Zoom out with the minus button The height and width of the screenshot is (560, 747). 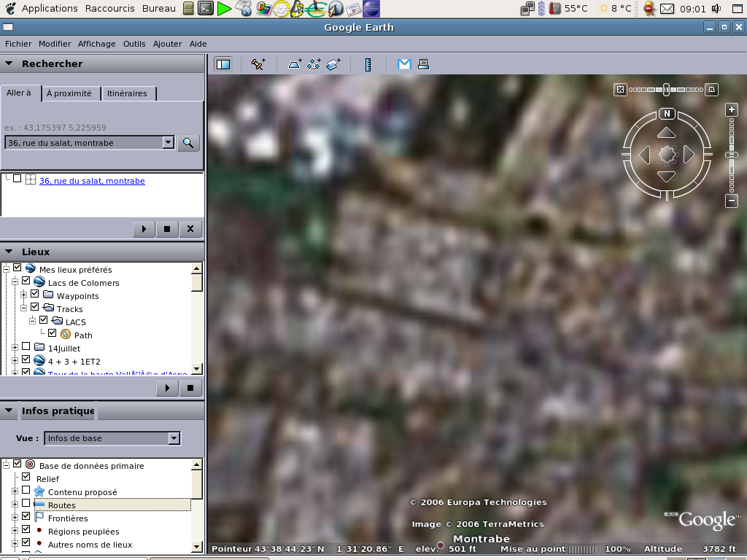(731, 201)
